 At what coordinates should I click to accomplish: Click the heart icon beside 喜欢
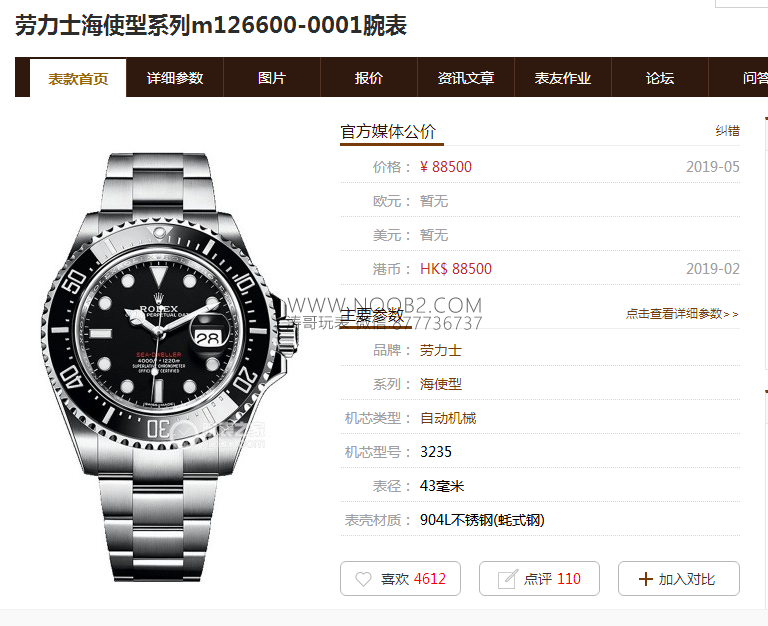coord(363,579)
